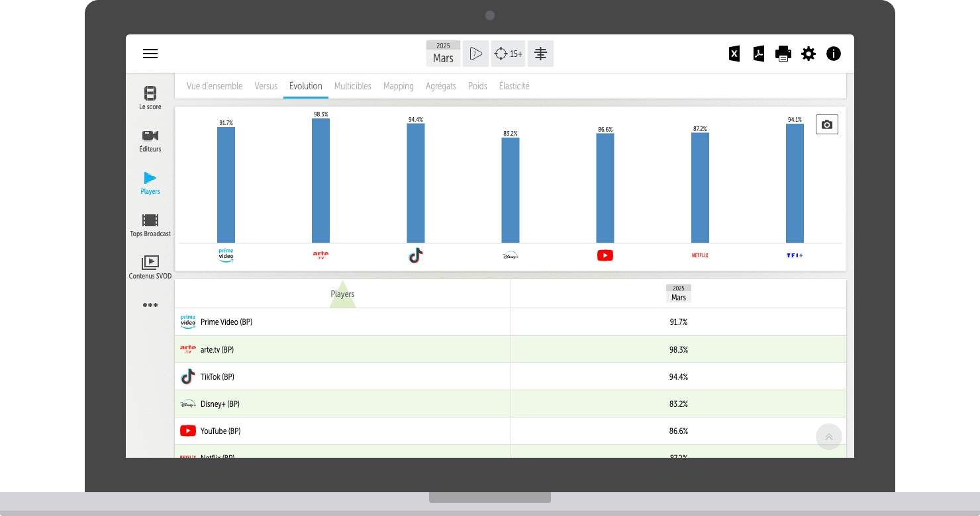
Task: Open Tops Broadcast section
Action: pyautogui.click(x=150, y=225)
